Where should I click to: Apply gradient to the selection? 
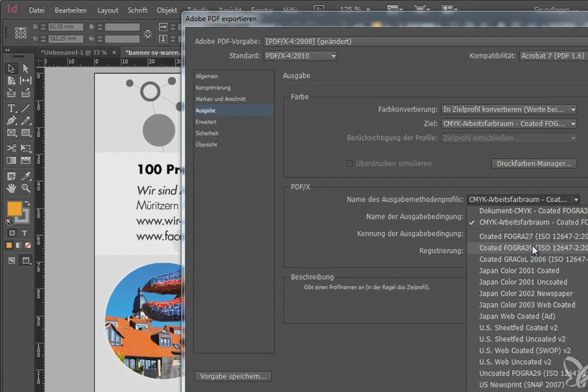(19, 245)
